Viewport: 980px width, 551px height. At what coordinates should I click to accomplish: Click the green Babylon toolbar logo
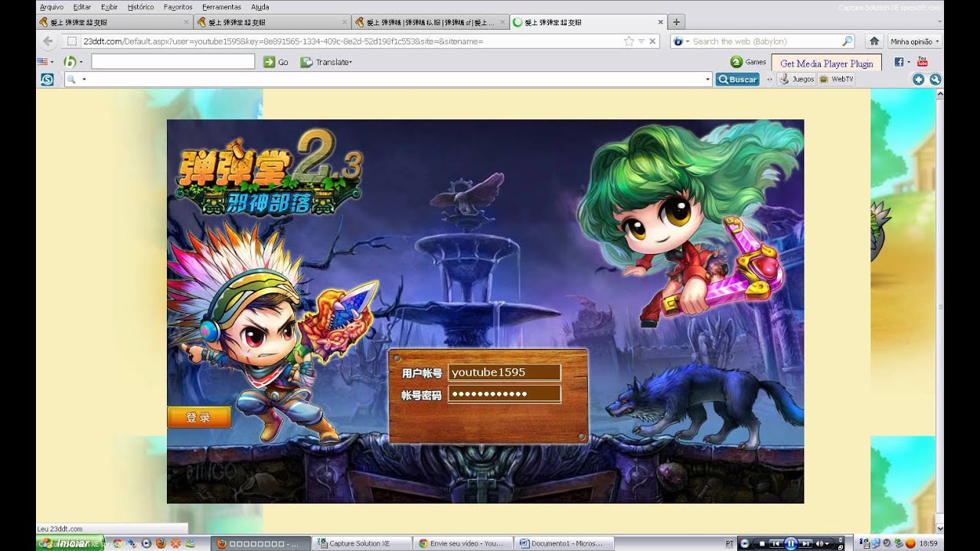point(70,61)
